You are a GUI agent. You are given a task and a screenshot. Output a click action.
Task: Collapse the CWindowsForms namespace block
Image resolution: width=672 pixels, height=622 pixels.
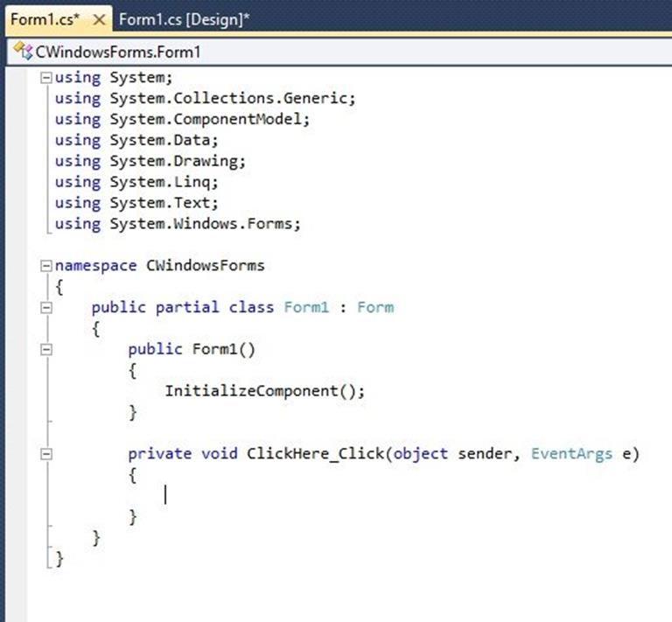coord(45,265)
